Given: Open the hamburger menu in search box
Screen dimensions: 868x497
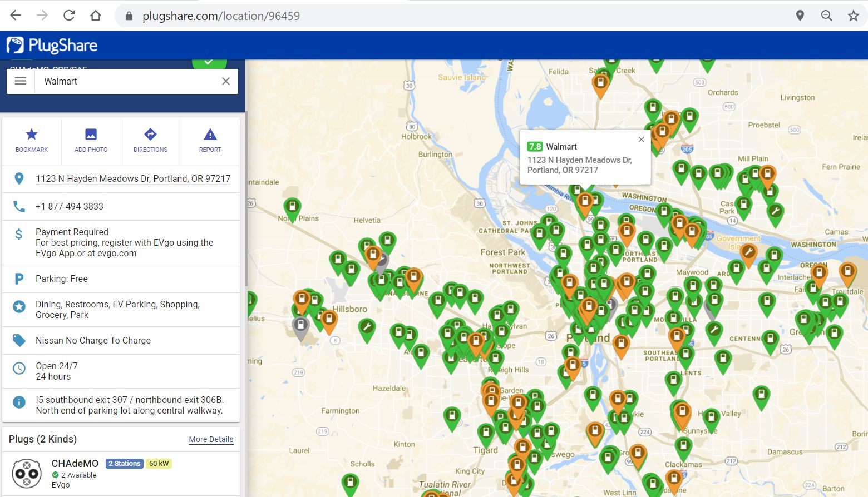Looking at the screenshot, I should click(21, 81).
